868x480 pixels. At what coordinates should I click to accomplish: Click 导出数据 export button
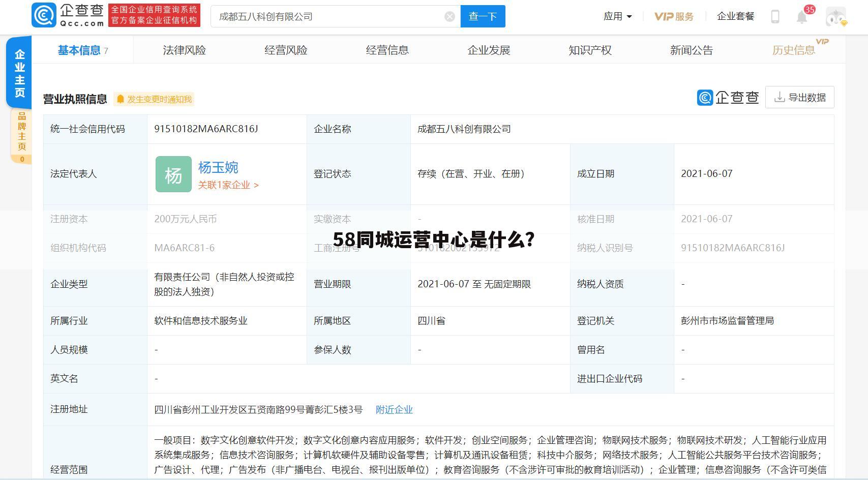(799, 97)
